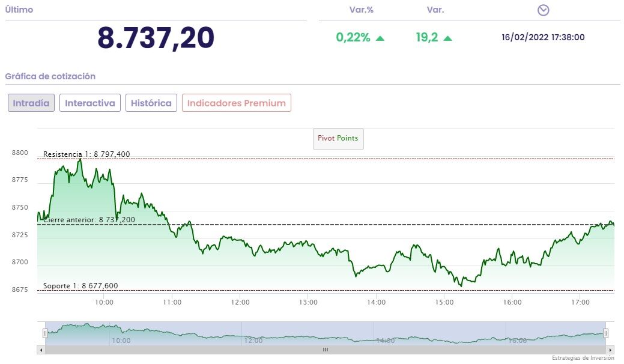Click right handle of chart range navigator

tap(605, 333)
